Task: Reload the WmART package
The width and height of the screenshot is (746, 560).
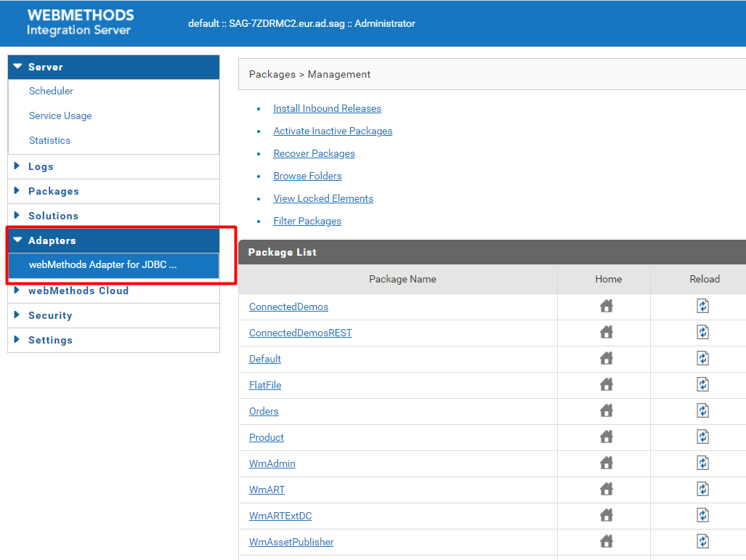Action: tap(702, 489)
